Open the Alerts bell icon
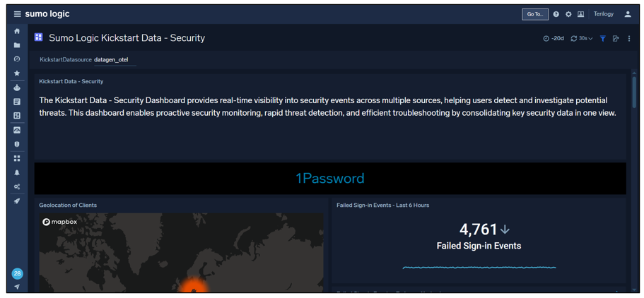The width and height of the screenshot is (644, 298). click(x=17, y=173)
